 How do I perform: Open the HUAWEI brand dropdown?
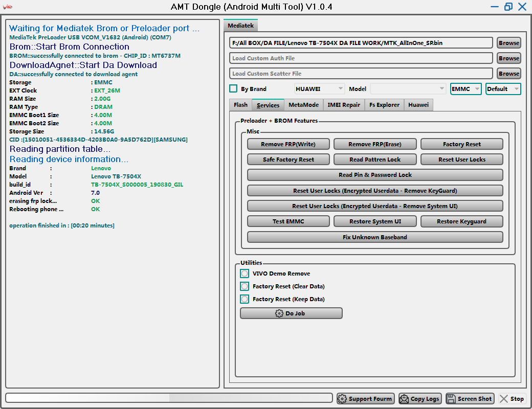coord(319,89)
